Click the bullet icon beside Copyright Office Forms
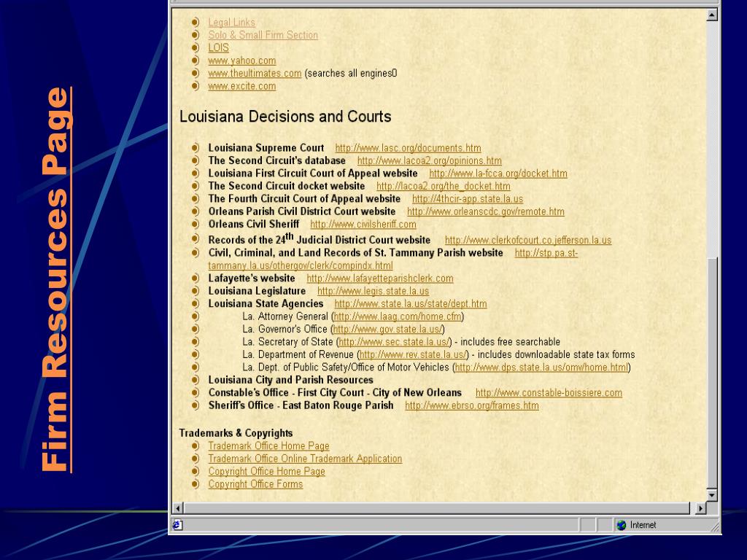Viewport: 747px width, 560px height. pos(195,484)
